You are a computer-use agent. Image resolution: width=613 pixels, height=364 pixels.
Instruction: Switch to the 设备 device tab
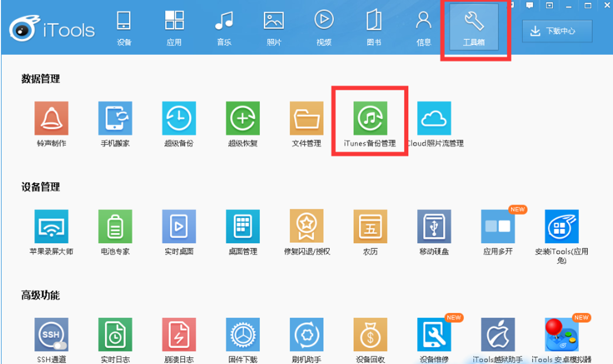(x=124, y=28)
